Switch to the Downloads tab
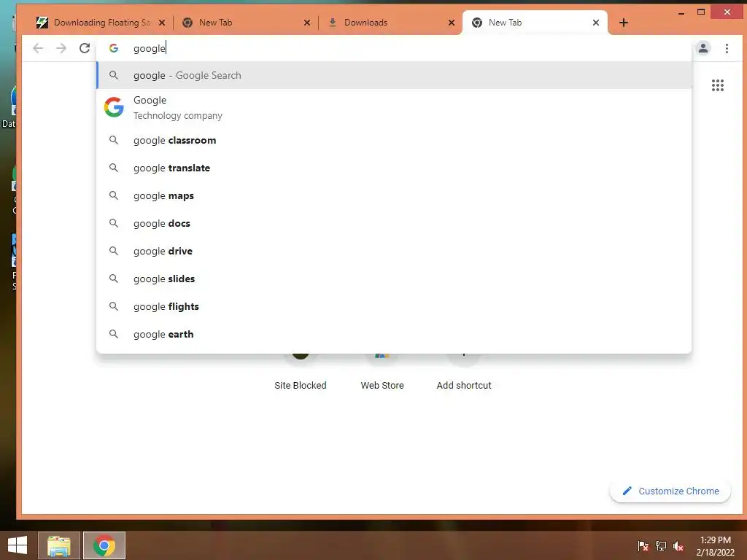This screenshot has width=747, height=560. coord(390,23)
